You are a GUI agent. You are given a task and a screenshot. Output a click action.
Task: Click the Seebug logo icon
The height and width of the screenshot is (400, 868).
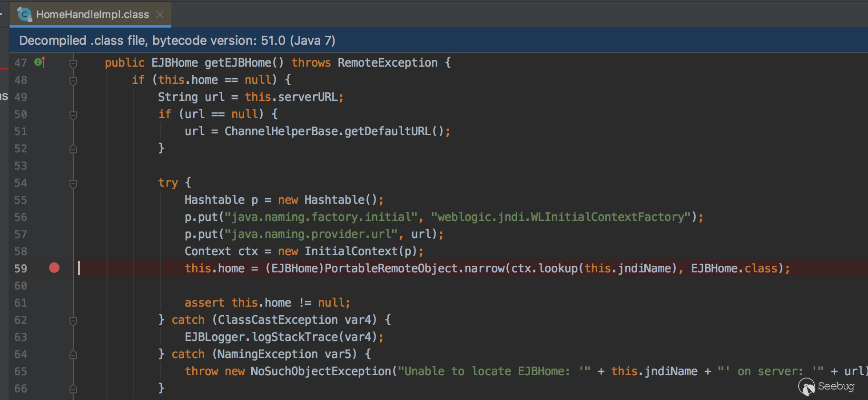click(806, 387)
